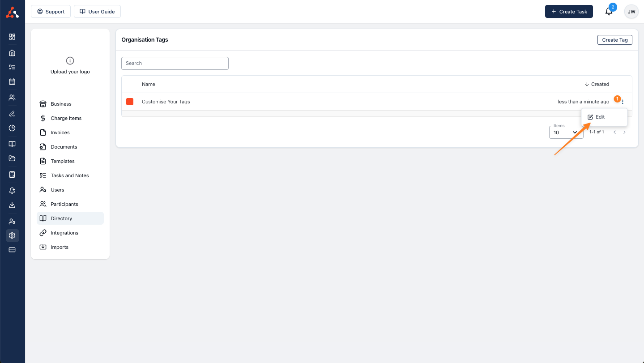Click the tags Search input field
The width and height of the screenshot is (644, 363).
point(175,63)
